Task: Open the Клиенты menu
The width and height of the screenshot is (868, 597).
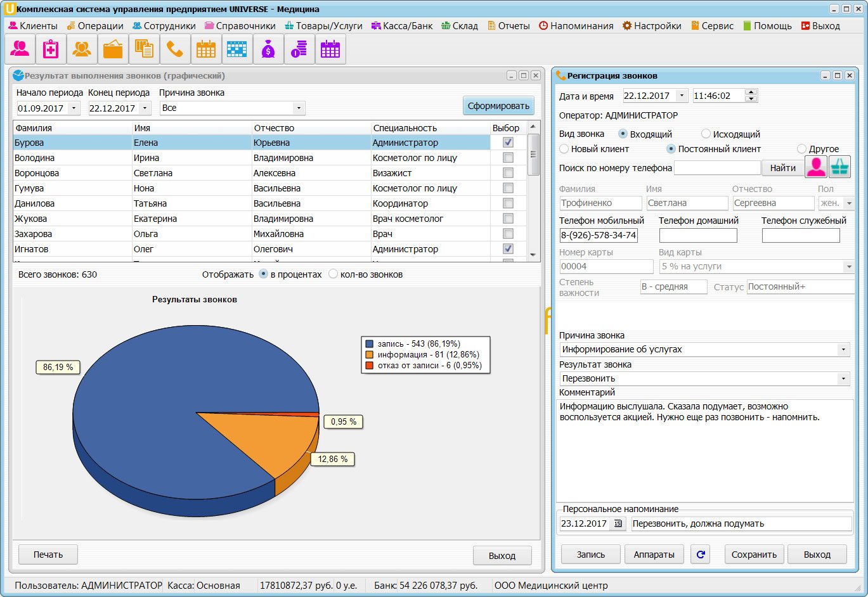Action: (33, 26)
